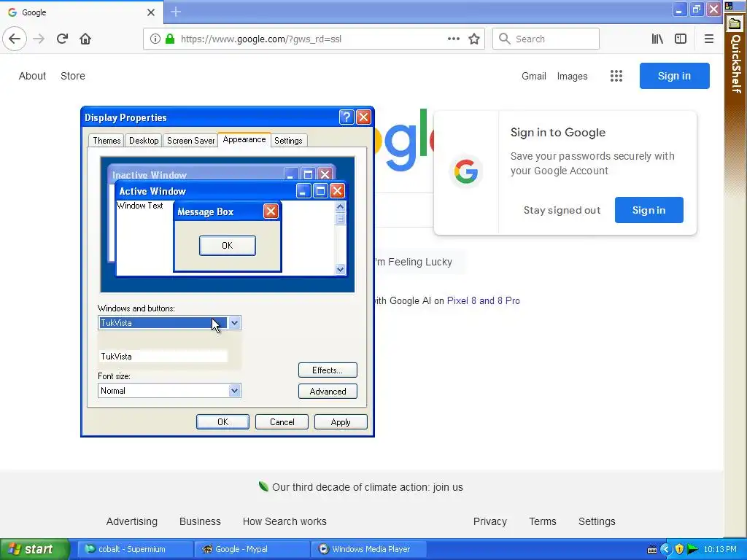
Task: Expand hidden tray icons arrow
Action: 665,549
